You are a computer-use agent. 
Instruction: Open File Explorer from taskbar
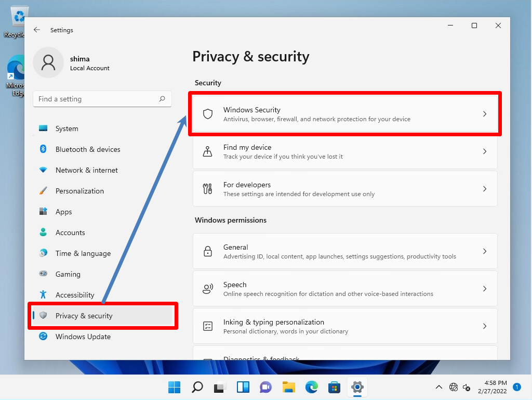(289, 387)
